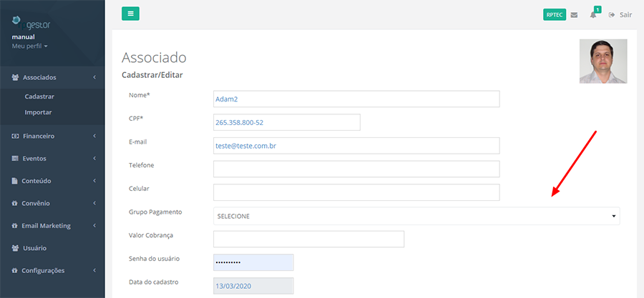Click the Conteúdo document icon
The image size is (644, 298).
click(x=16, y=181)
